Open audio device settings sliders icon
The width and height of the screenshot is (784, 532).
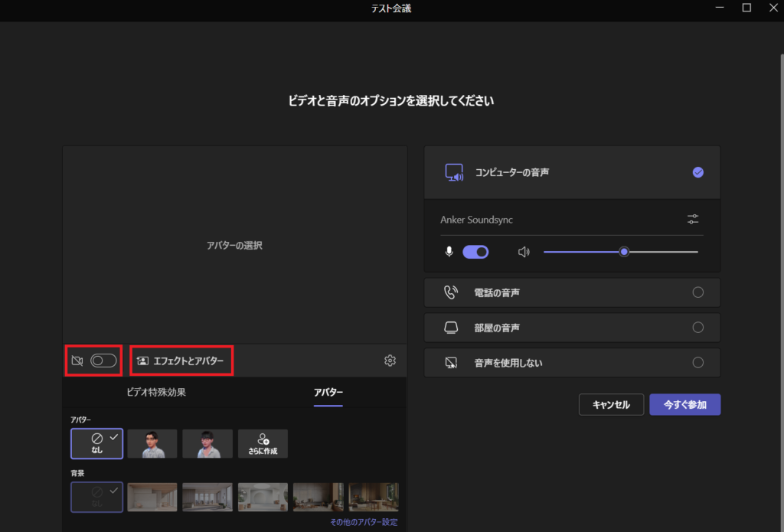point(693,220)
